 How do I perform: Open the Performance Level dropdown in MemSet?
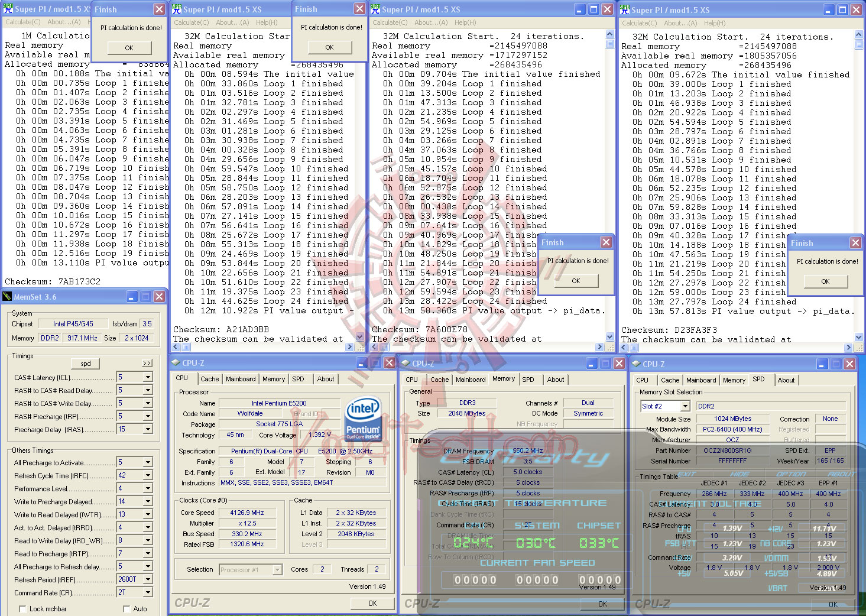[x=148, y=488]
